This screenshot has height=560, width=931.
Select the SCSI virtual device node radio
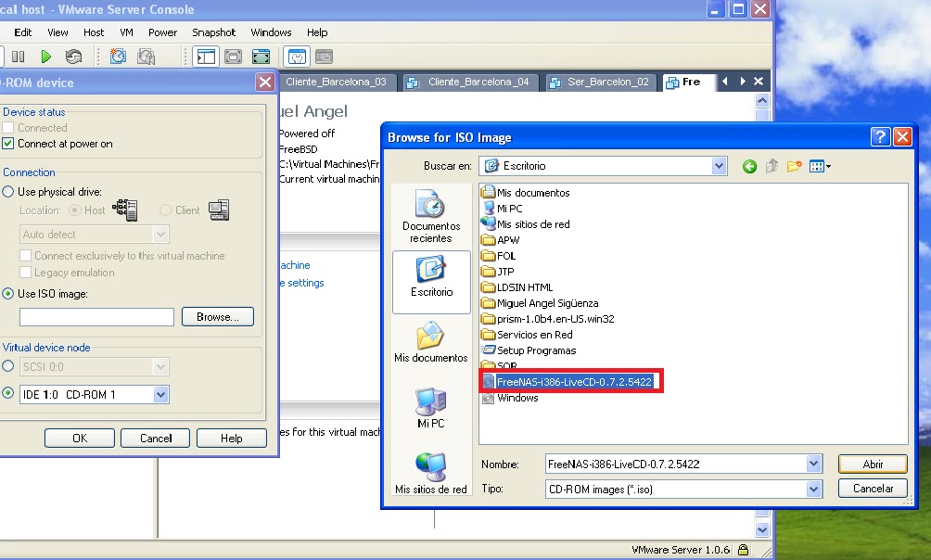7,366
